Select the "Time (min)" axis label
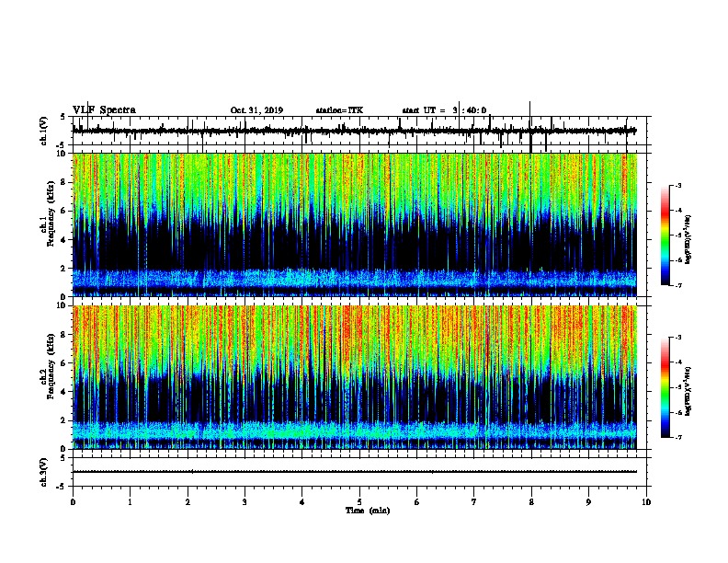Image resolution: width=728 pixels, height=563 pixels. pyautogui.click(x=368, y=511)
